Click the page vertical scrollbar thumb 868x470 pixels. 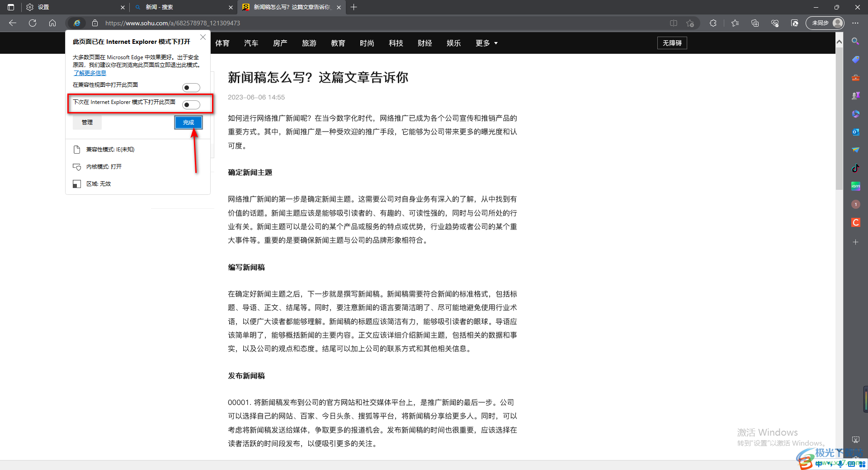[839, 118]
